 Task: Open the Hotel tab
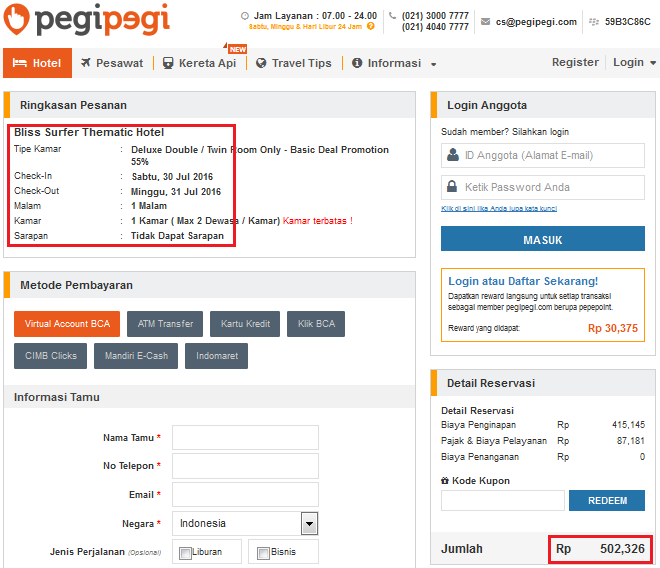(x=37, y=63)
